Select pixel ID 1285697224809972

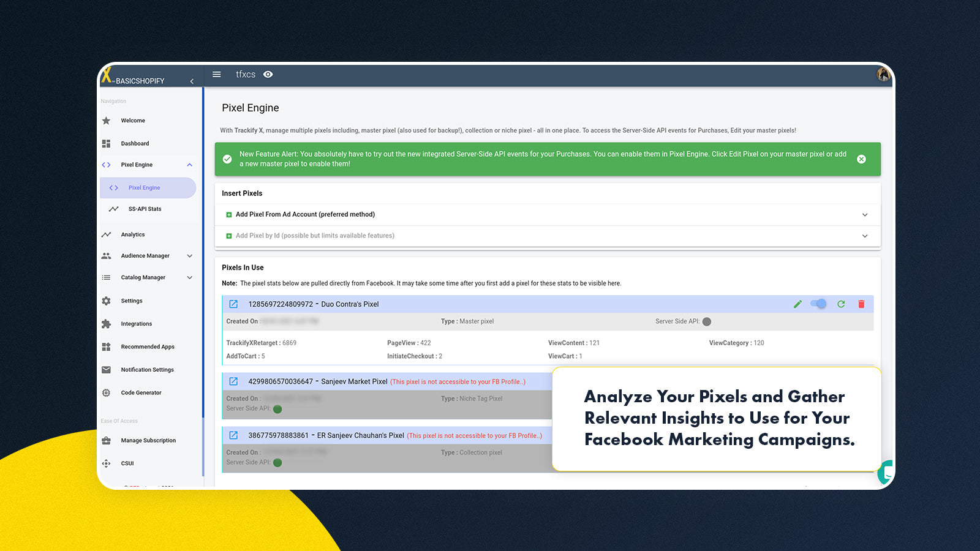coord(281,304)
